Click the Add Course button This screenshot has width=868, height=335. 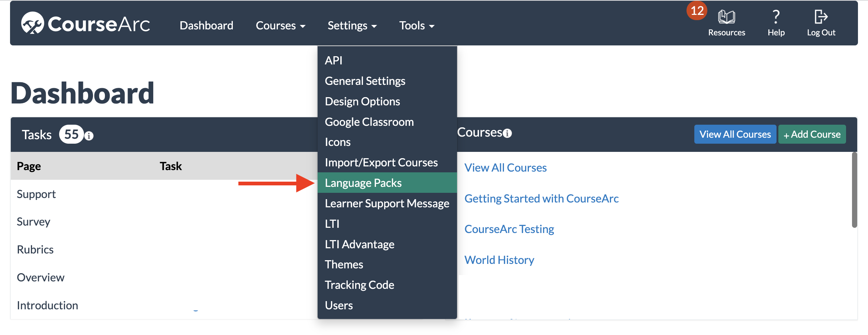(812, 134)
